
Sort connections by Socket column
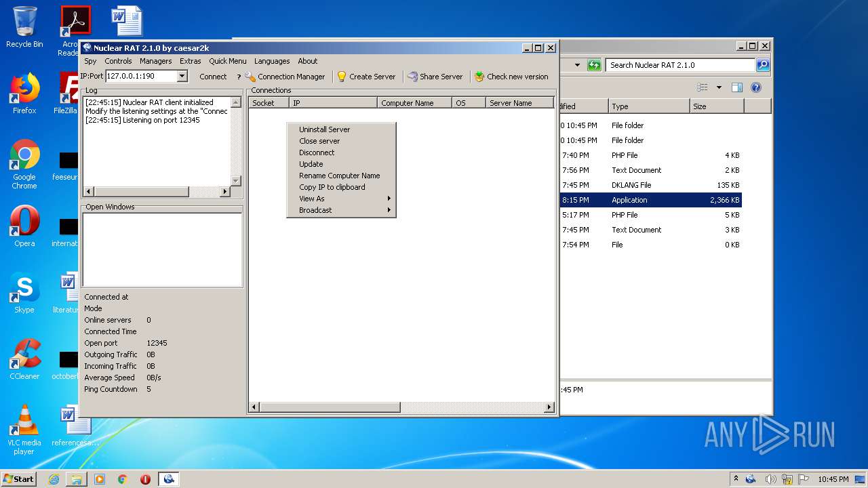[x=269, y=103]
